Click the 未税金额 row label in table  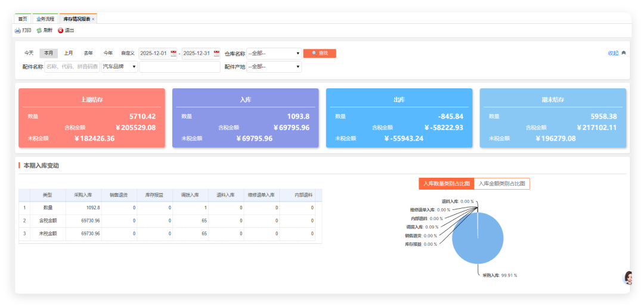point(48,234)
